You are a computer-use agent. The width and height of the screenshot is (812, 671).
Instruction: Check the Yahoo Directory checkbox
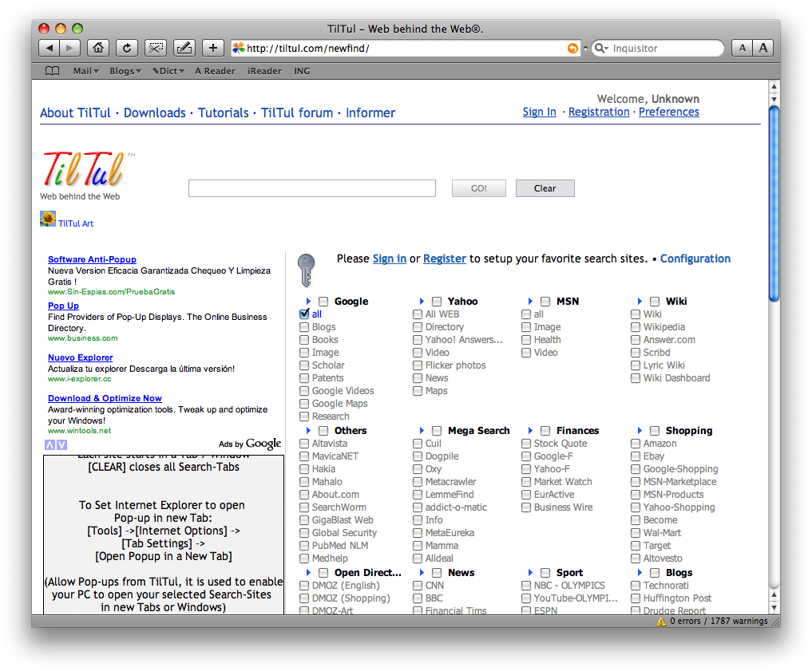click(x=418, y=327)
